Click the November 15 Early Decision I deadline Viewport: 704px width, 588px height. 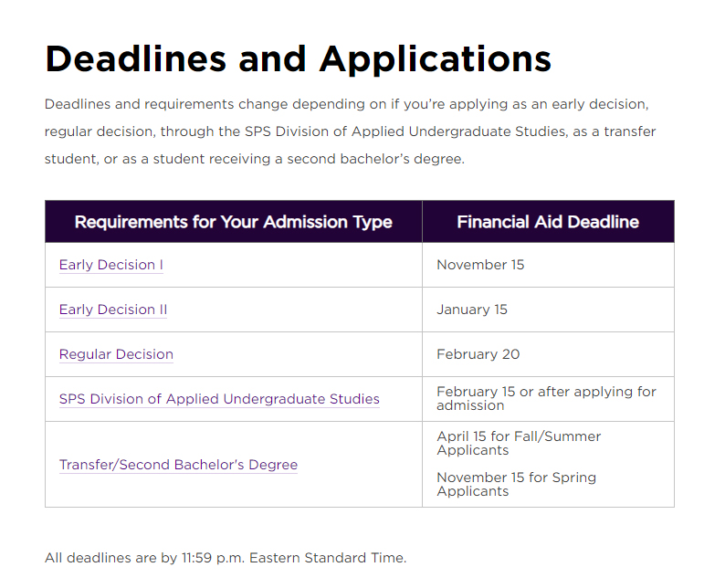pyautogui.click(x=480, y=265)
